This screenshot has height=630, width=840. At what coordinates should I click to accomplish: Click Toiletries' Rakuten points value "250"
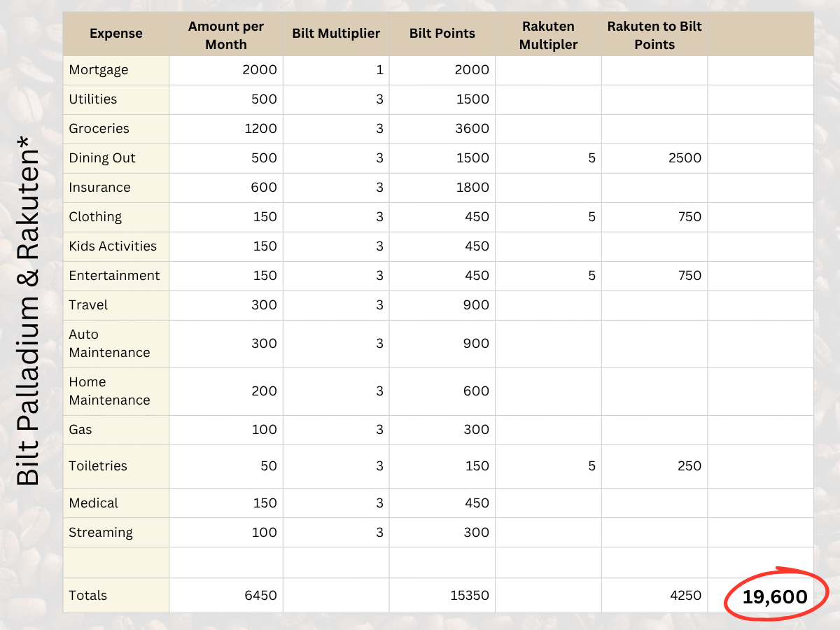pyautogui.click(x=689, y=466)
